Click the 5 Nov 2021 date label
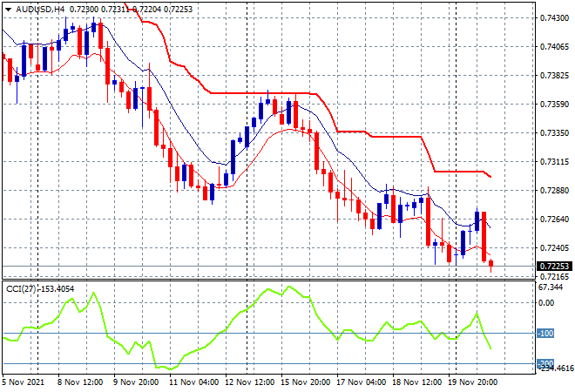This screenshot has width=575, height=392. click(x=24, y=382)
